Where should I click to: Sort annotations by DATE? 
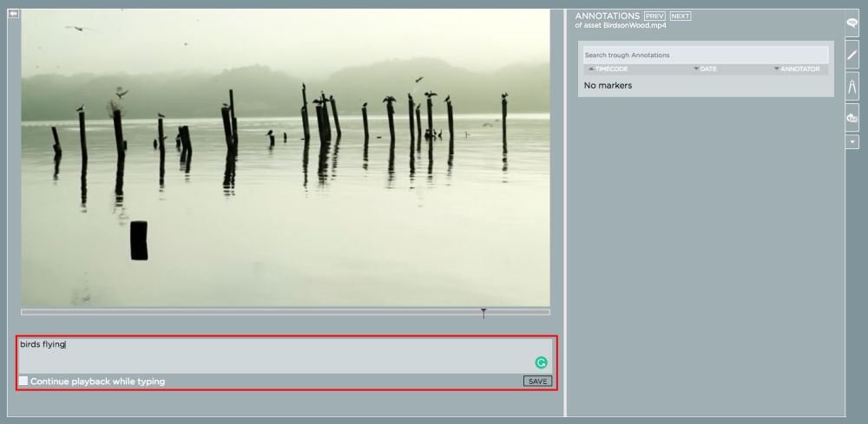tap(707, 68)
